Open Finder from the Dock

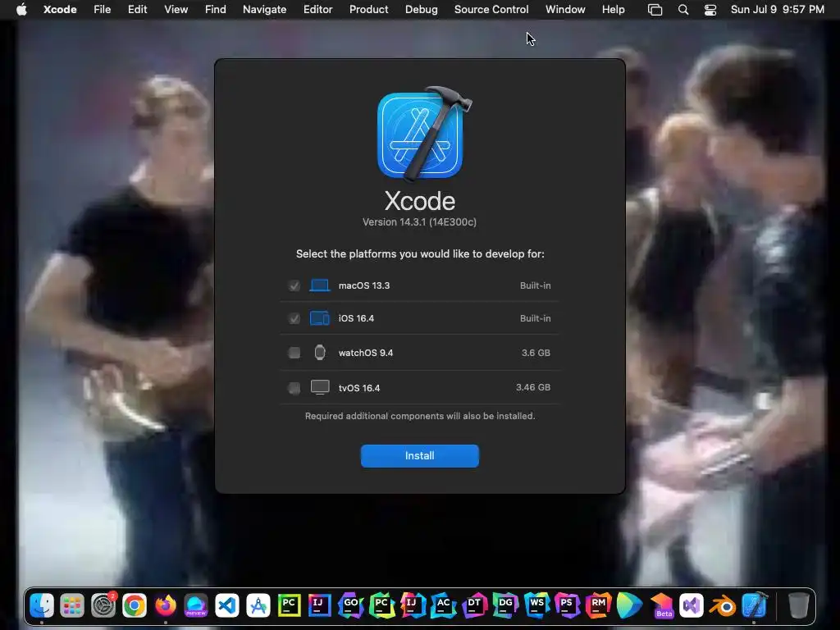point(42,605)
